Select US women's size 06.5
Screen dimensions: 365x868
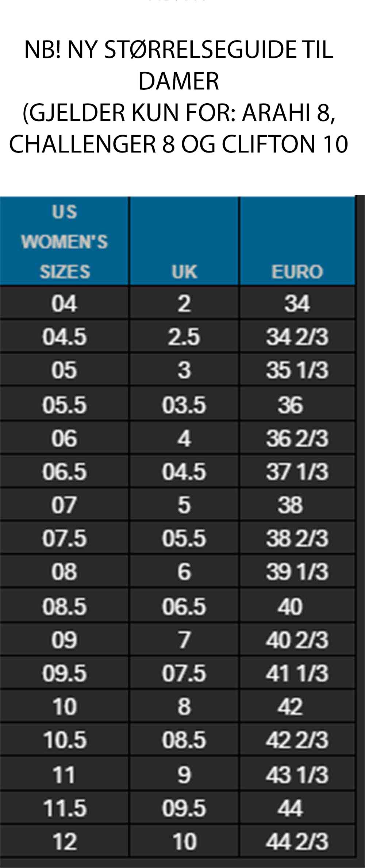tap(64, 471)
